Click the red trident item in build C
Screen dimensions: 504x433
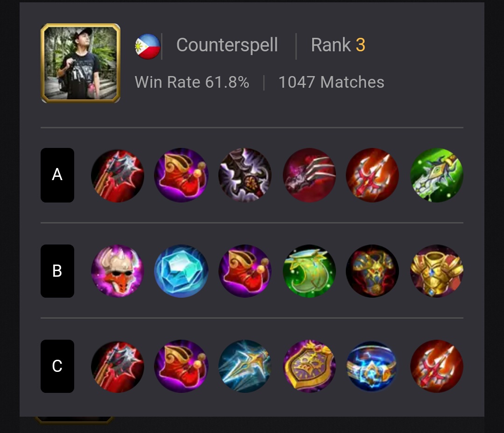[x=436, y=366]
